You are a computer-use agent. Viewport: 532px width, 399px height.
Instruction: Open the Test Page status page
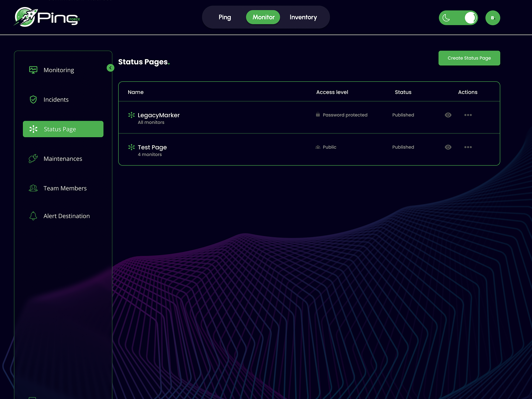point(152,147)
